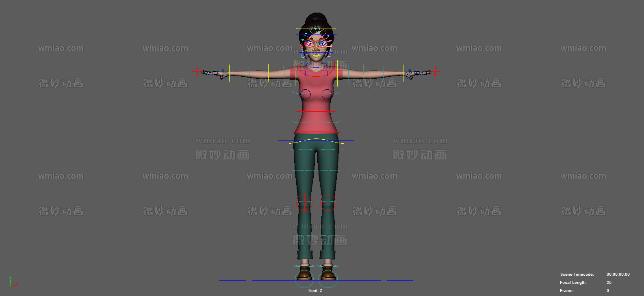Click the 'Frame:' HUD label
Screen dimensions: 644x296
(x=567, y=291)
